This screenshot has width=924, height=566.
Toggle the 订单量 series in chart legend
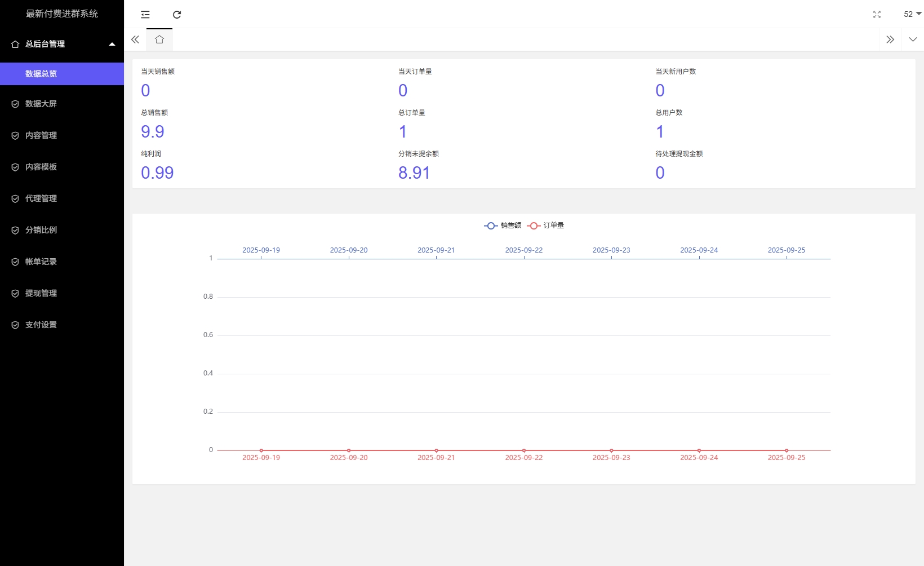[545, 225]
